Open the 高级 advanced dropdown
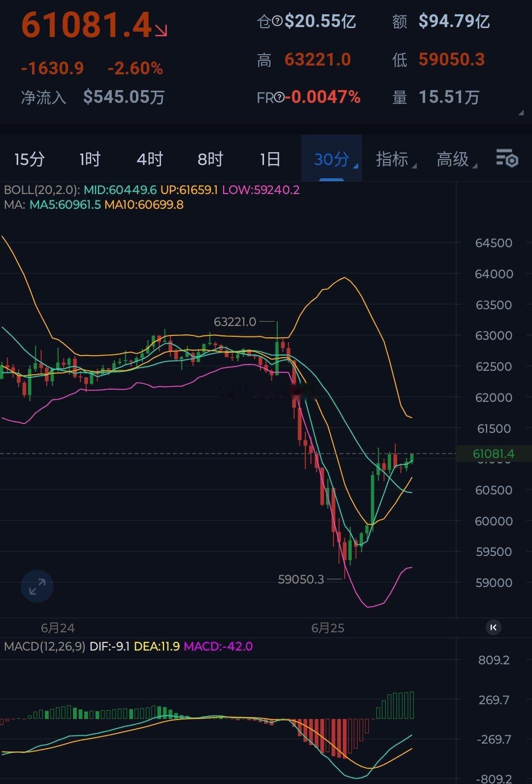The height and width of the screenshot is (784, 532). click(x=457, y=159)
